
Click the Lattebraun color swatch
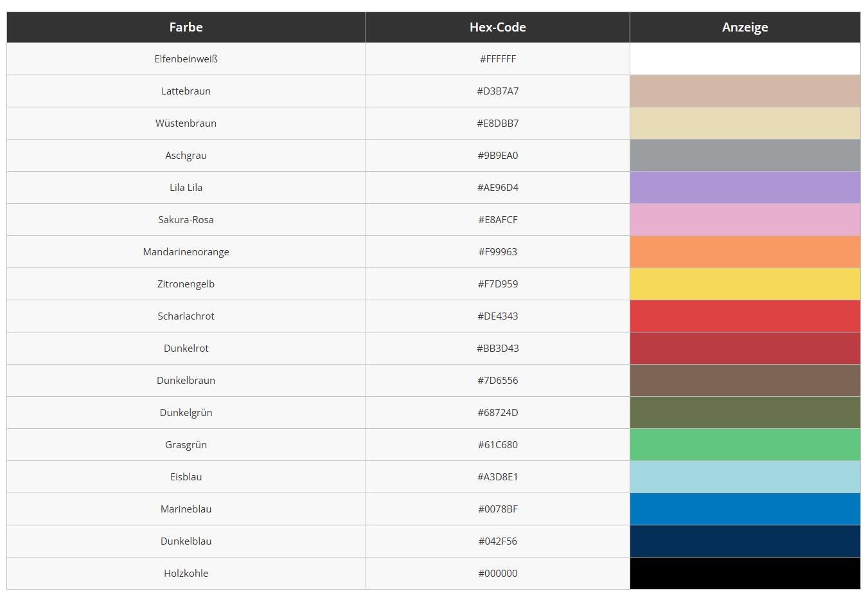click(x=745, y=91)
